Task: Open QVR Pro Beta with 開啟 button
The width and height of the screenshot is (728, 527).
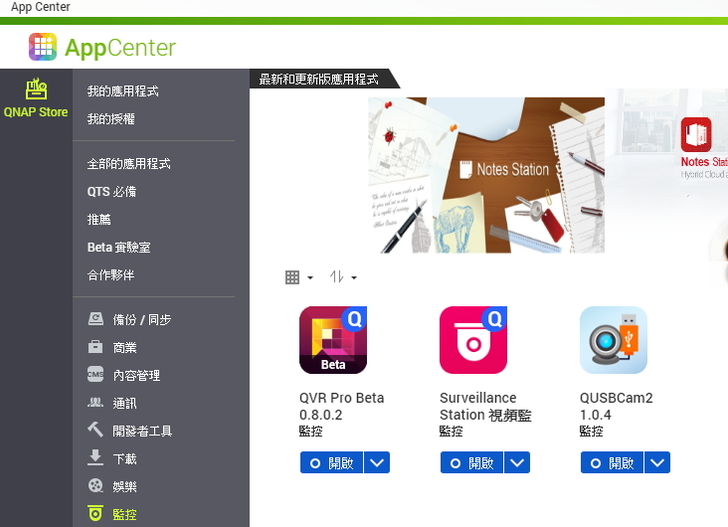Action: point(332,463)
